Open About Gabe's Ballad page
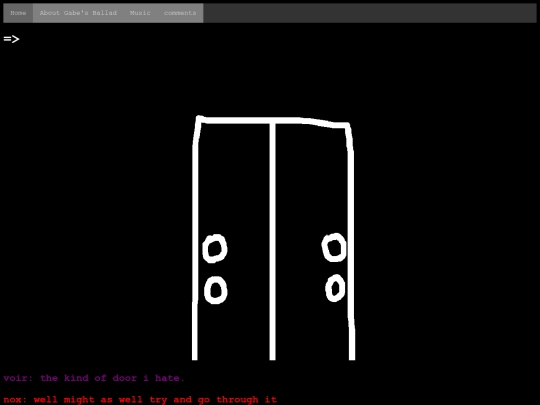540x405 pixels. (x=78, y=13)
